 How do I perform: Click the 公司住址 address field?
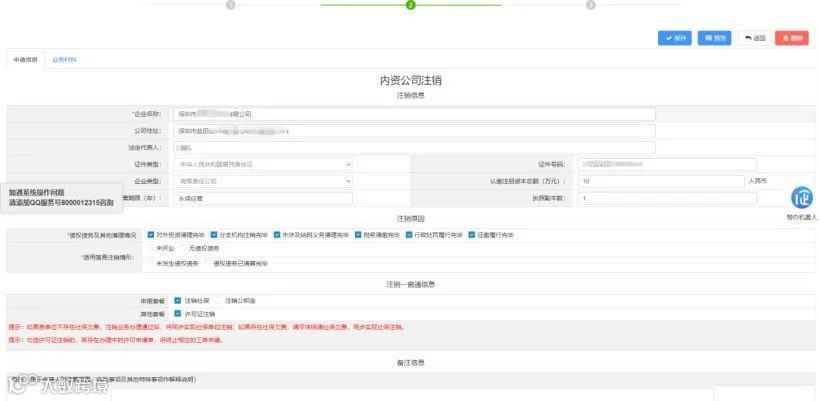(x=414, y=131)
